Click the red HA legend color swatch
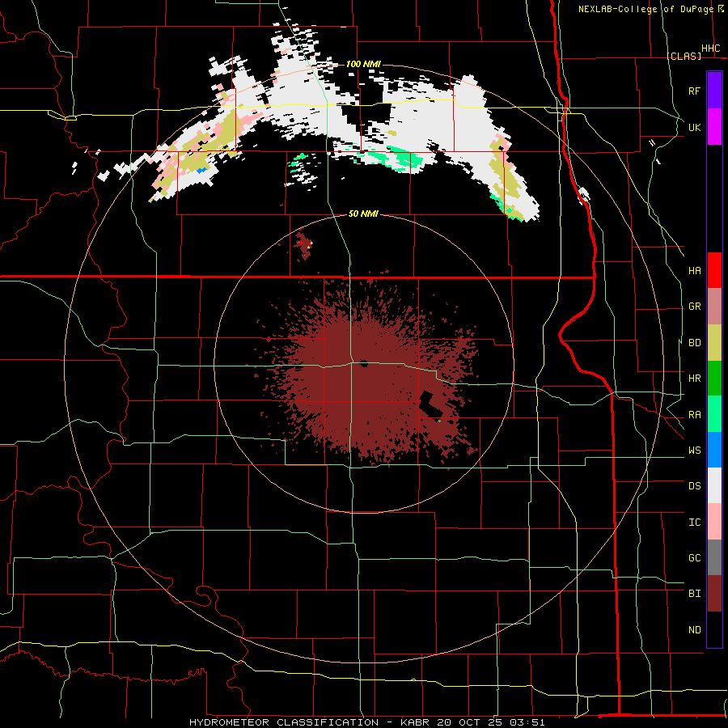The image size is (728, 728). click(x=714, y=270)
